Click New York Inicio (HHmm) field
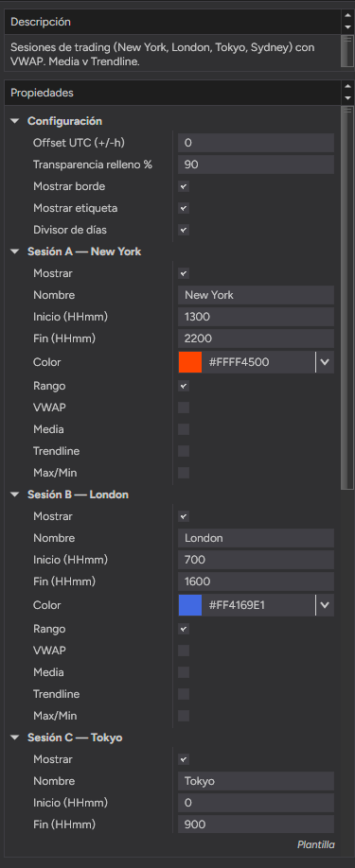Viewport: 355px width, 868px height. (x=256, y=317)
